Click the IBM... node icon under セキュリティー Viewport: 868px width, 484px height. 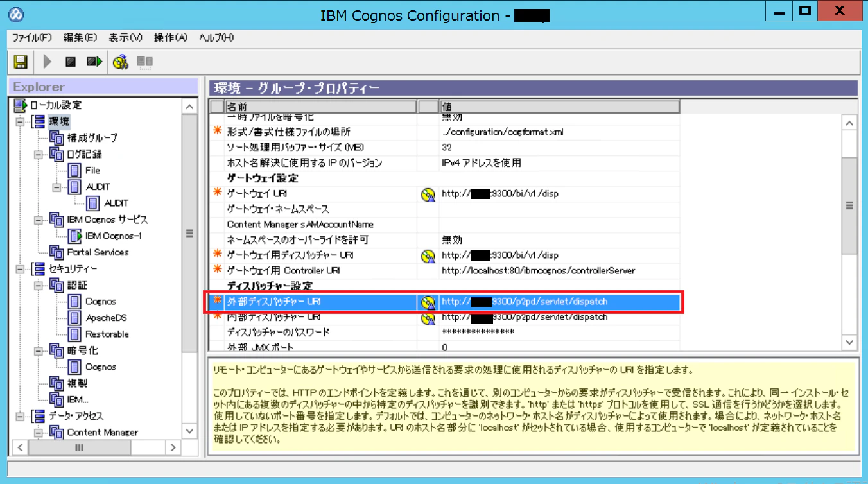pyautogui.click(x=56, y=399)
